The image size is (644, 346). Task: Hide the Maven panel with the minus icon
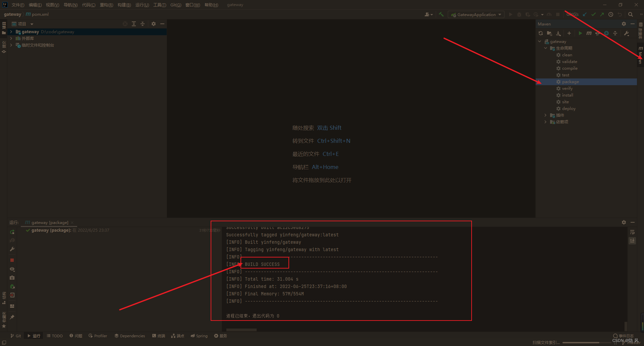633,24
